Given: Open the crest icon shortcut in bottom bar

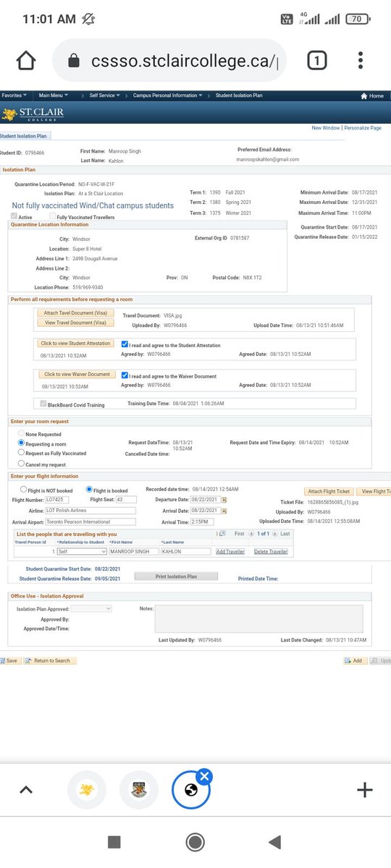Looking at the screenshot, I should click(139, 790).
